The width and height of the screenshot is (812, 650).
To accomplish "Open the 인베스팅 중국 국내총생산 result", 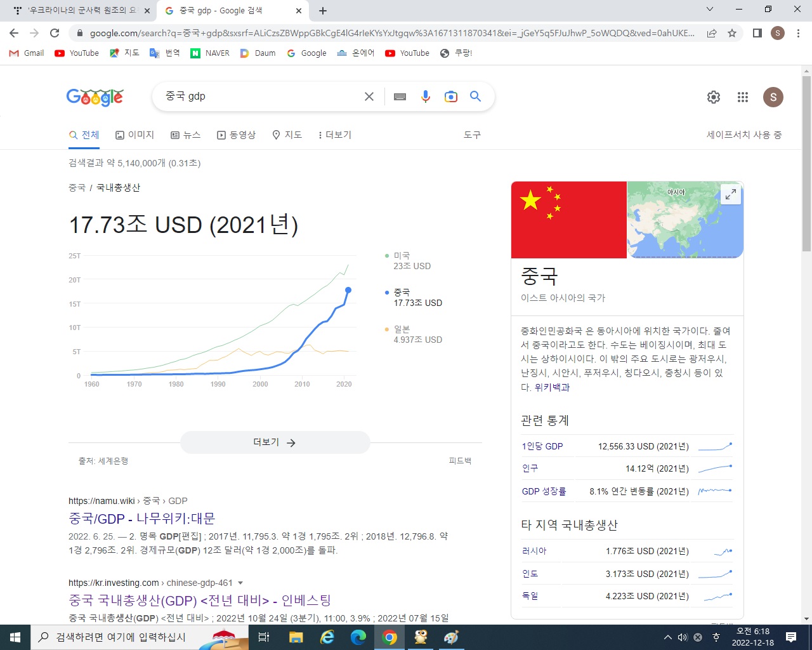I will point(200,600).
